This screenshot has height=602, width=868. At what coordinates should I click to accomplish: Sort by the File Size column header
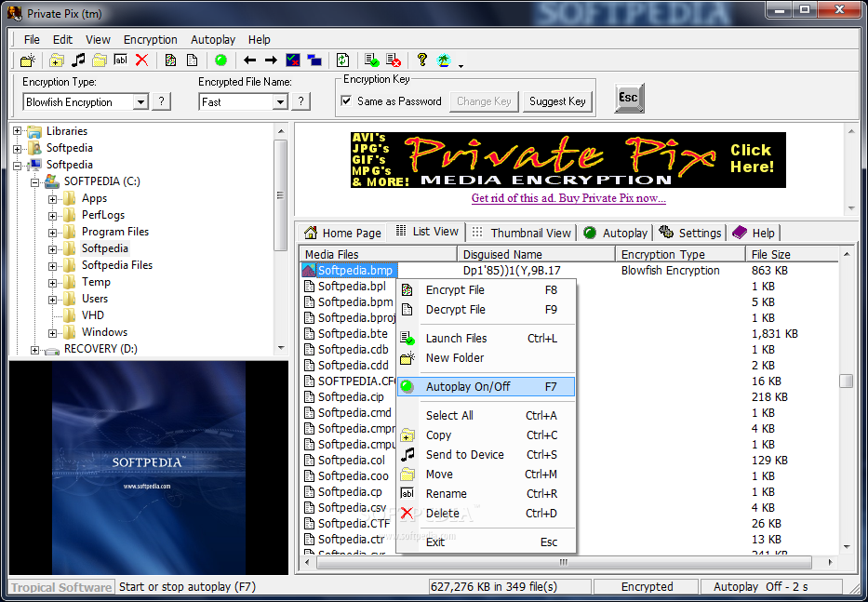[792, 254]
